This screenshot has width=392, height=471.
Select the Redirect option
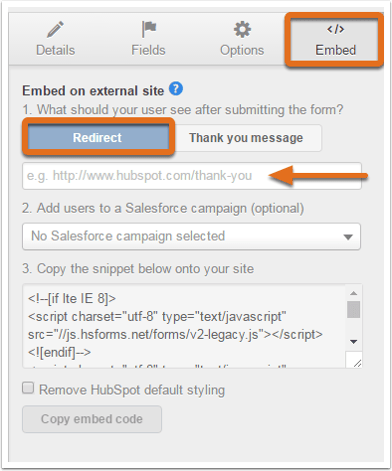pyautogui.click(x=98, y=137)
